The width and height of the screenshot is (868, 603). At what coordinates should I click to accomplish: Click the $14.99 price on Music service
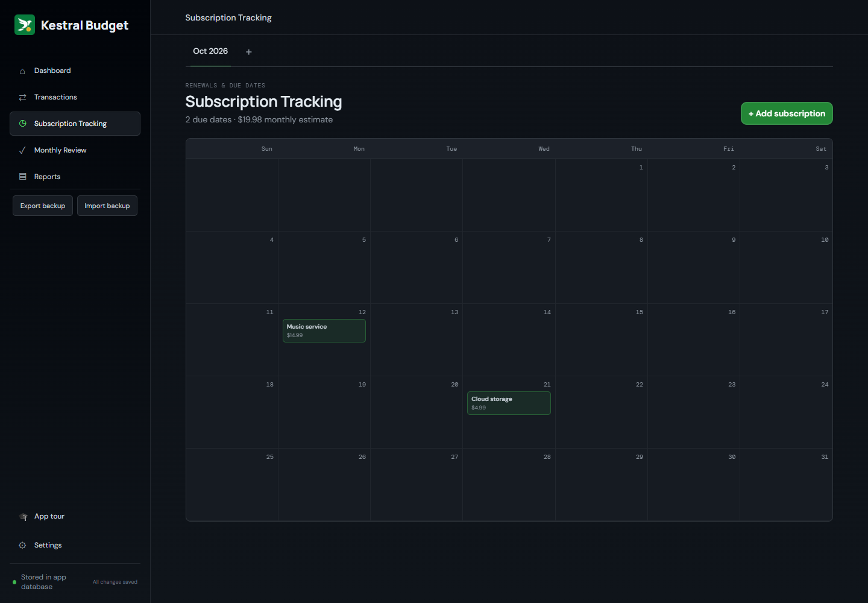pyautogui.click(x=295, y=335)
